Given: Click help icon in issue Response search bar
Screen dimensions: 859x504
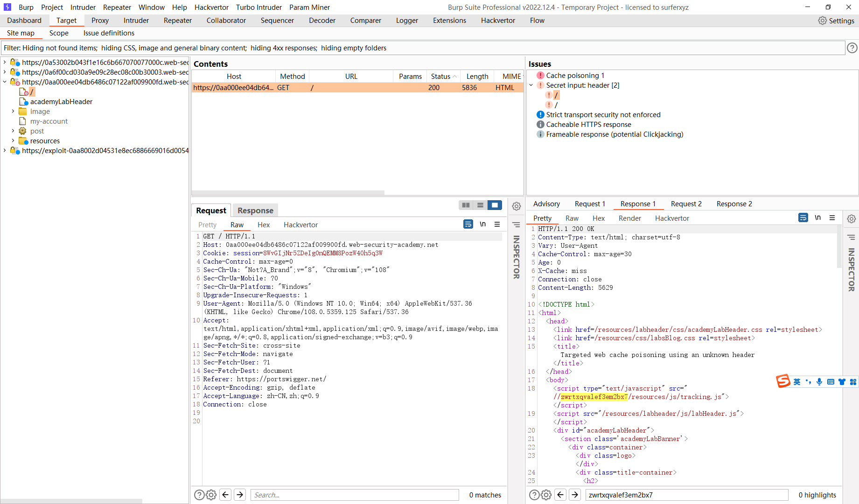Looking at the screenshot, I should pos(534,495).
